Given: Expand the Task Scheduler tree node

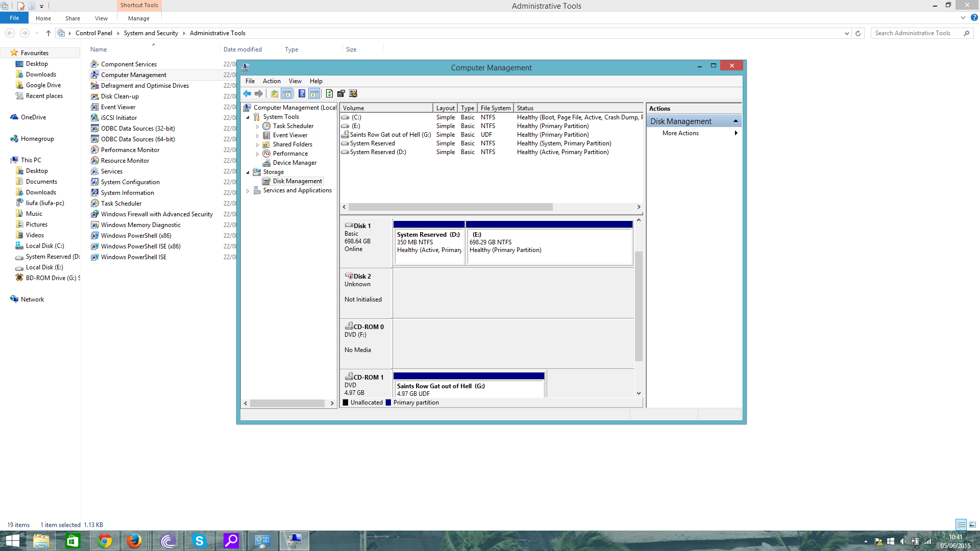Looking at the screenshot, I should point(258,127).
